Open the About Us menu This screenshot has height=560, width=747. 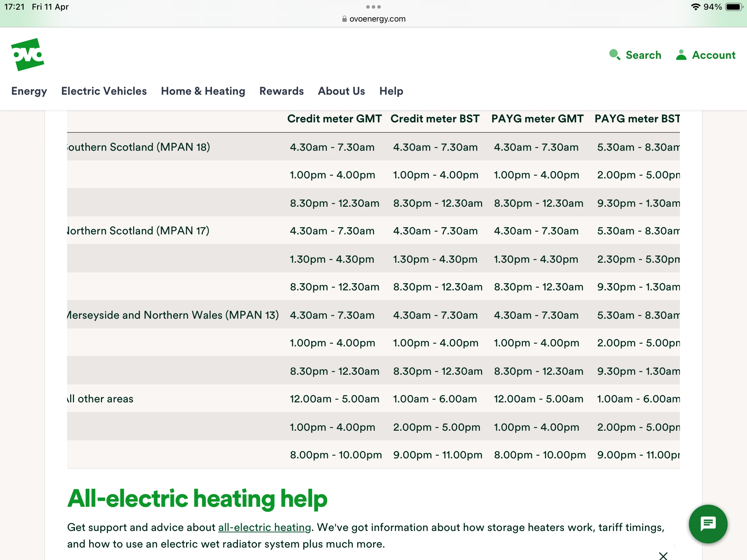coord(341,91)
